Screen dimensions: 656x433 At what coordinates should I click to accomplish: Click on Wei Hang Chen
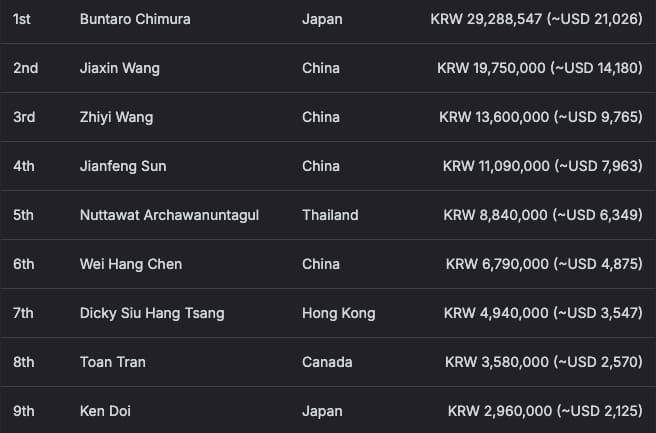point(131,264)
